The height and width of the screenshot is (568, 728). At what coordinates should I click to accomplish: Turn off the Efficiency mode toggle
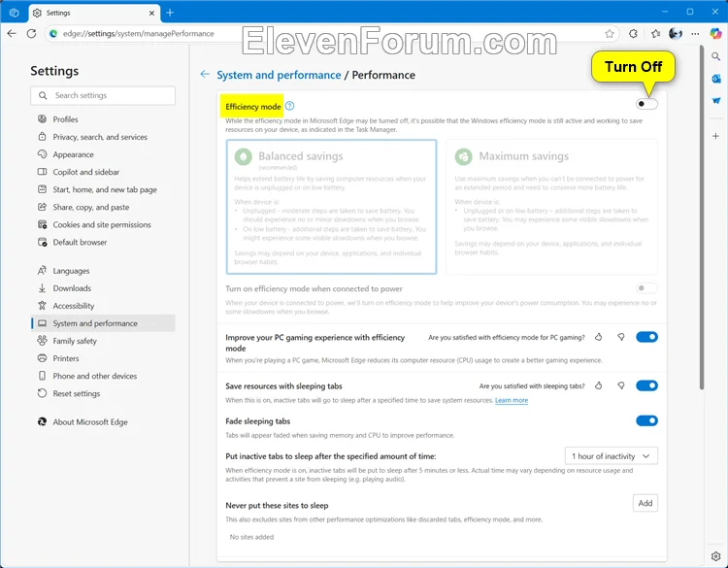click(x=646, y=104)
